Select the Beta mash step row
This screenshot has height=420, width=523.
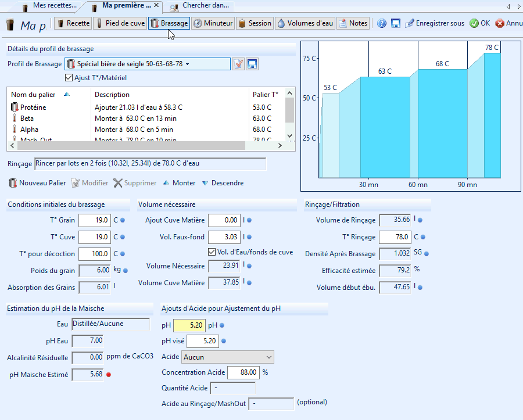pos(27,119)
